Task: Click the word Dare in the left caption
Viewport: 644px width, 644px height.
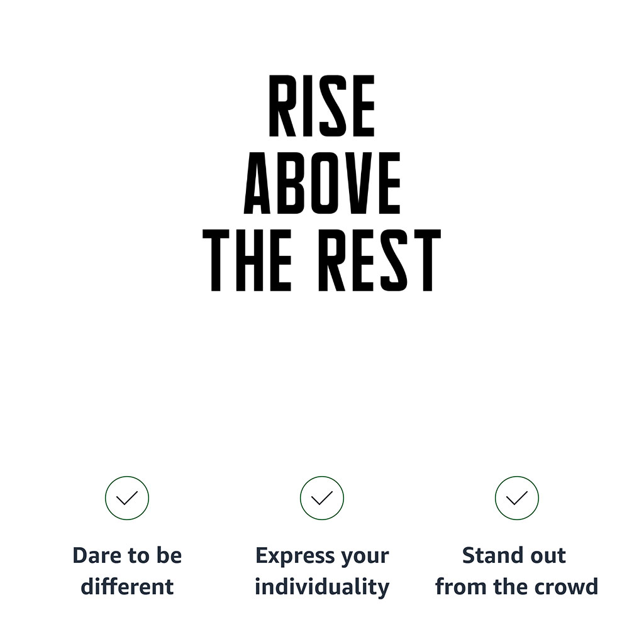Action: pos(97,555)
